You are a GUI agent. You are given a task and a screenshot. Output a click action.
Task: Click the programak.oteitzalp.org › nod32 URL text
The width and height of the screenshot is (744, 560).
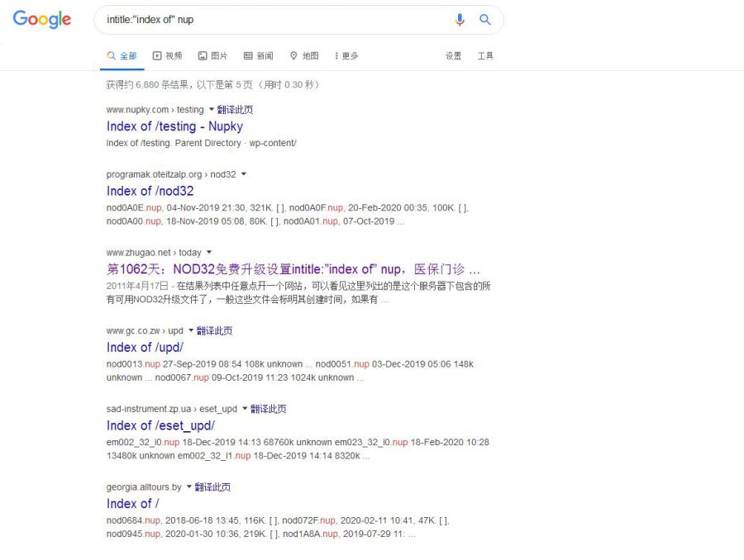[171, 174]
